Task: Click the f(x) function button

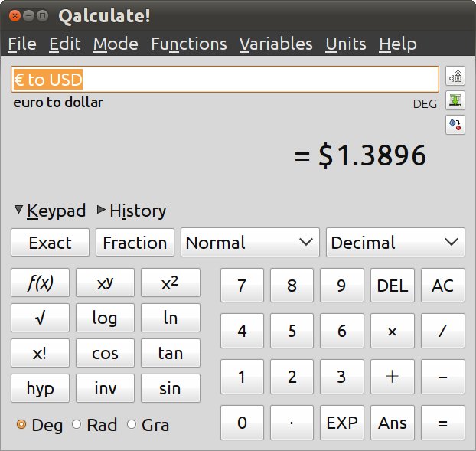Action: tap(40, 283)
